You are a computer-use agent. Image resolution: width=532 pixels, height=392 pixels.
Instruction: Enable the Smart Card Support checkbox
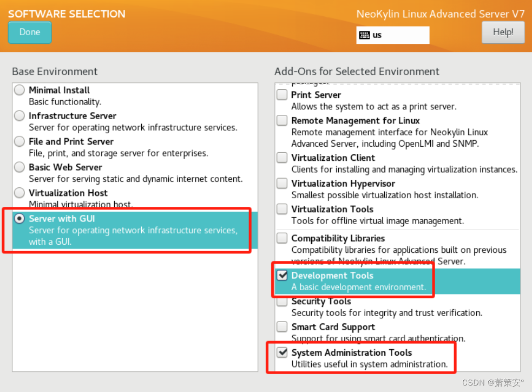(282, 326)
